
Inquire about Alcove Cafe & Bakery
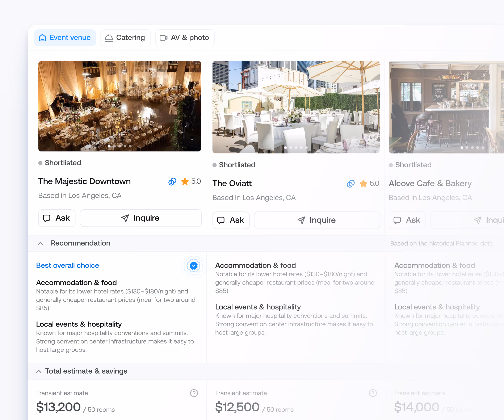click(x=467, y=220)
